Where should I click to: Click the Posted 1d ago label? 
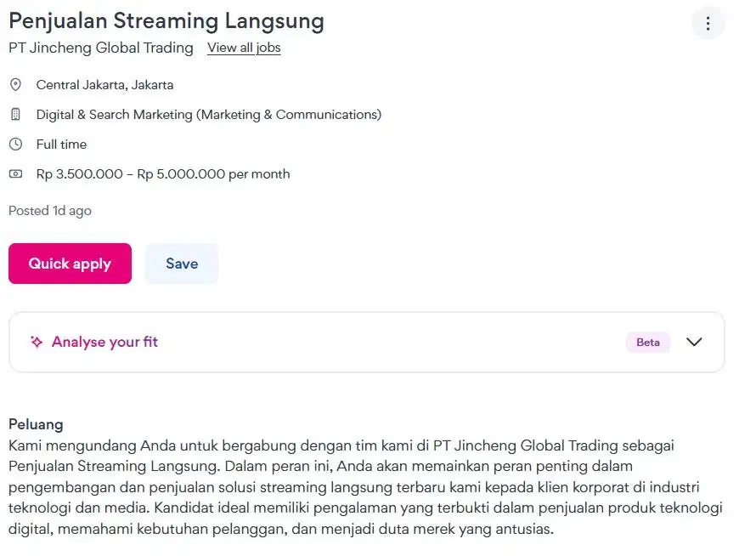[49, 210]
